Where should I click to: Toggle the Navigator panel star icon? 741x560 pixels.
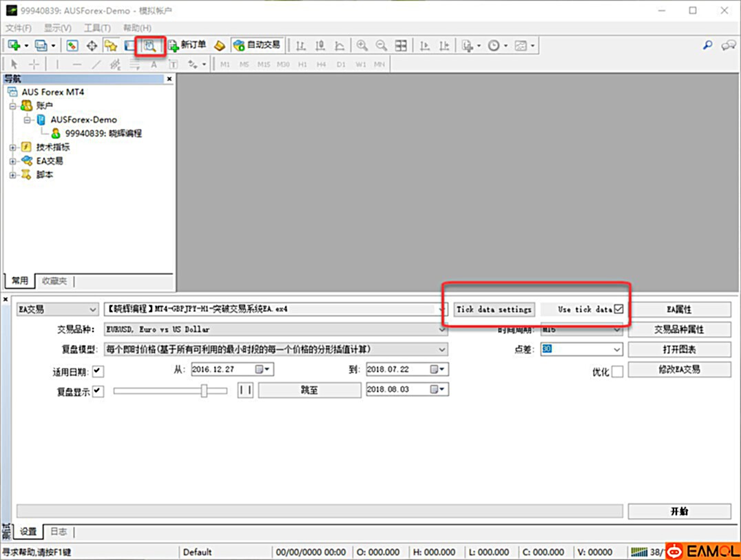point(111,45)
